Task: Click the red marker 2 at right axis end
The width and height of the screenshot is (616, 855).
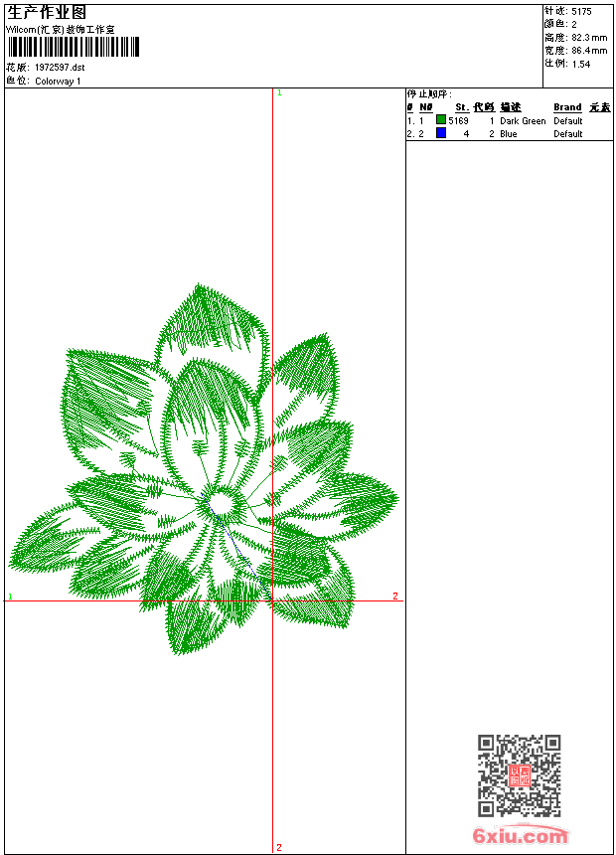Action: click(394, 597)
